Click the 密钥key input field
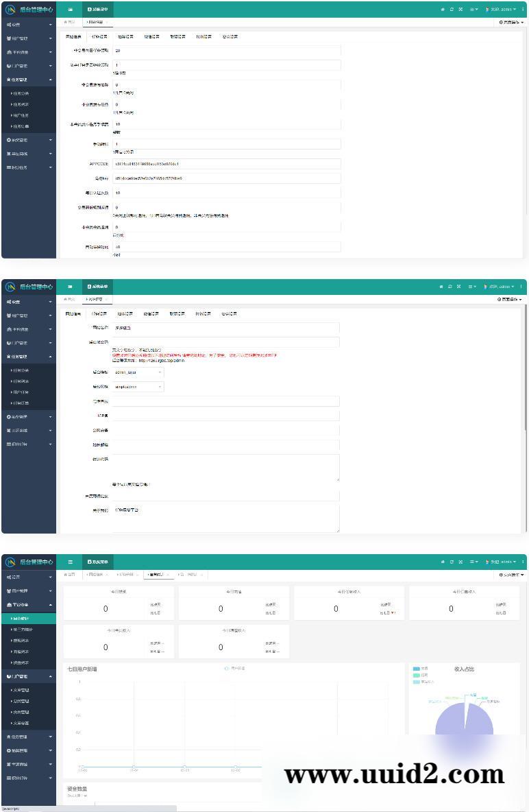This screenshot has height=812, width=529. pyautogui.click(x=226, y=178)
